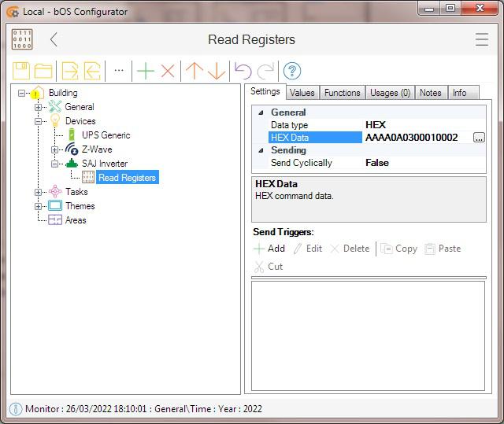Open the Functions tab
This screenshot has width=504, height=424.
(x=342, y=93)
